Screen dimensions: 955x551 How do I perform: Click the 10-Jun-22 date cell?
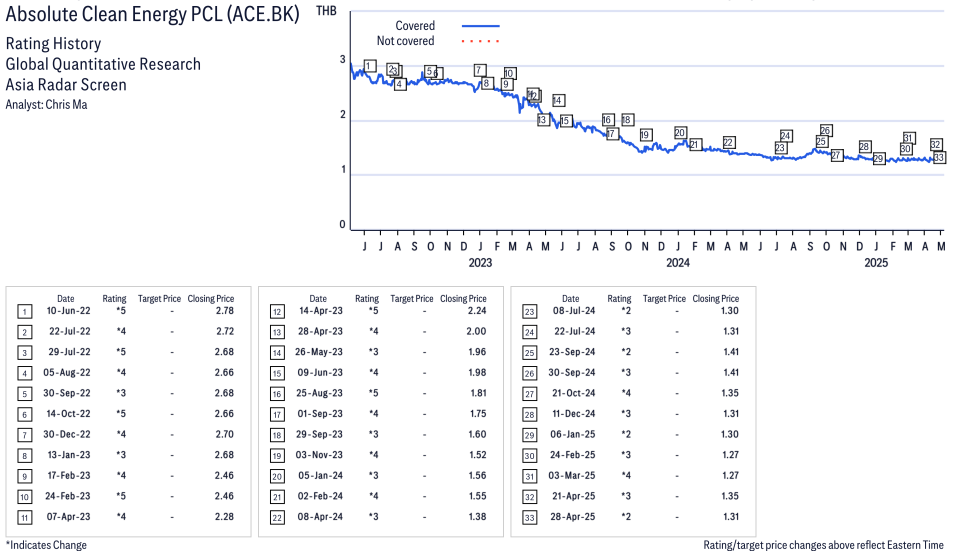68,311
